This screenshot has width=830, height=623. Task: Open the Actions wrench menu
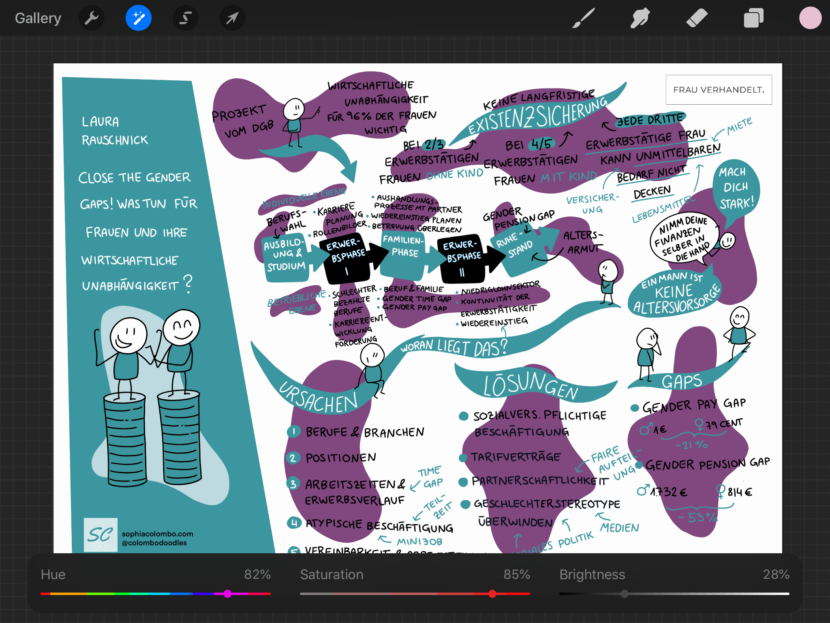91,18
